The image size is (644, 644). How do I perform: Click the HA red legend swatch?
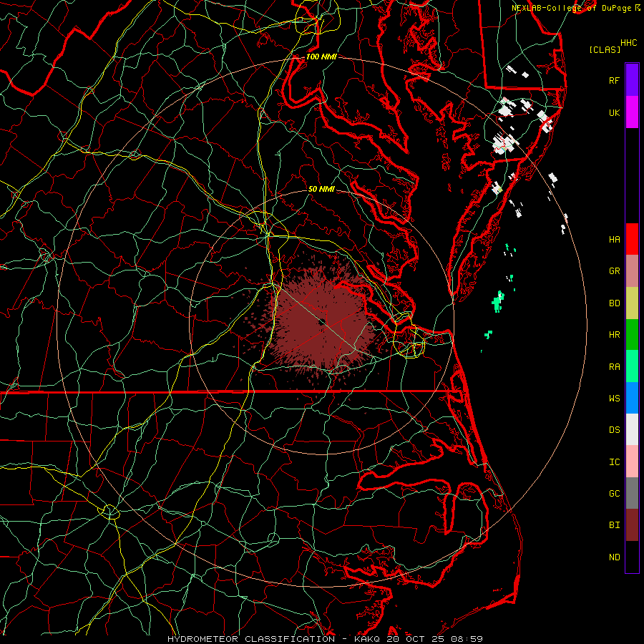[x=632, y=239]
